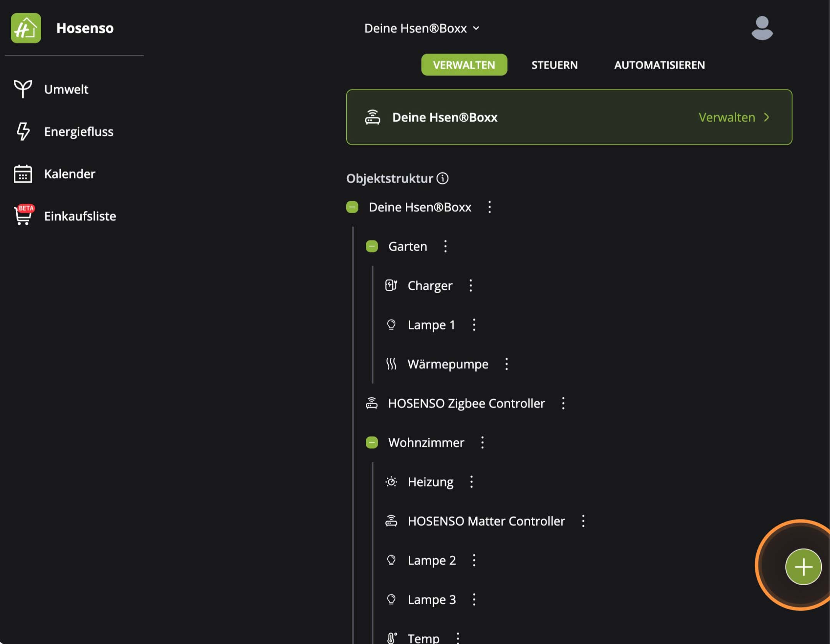Click the green plus add button
Viewport: 830px width, 644px height.
(x=803, y=566)
